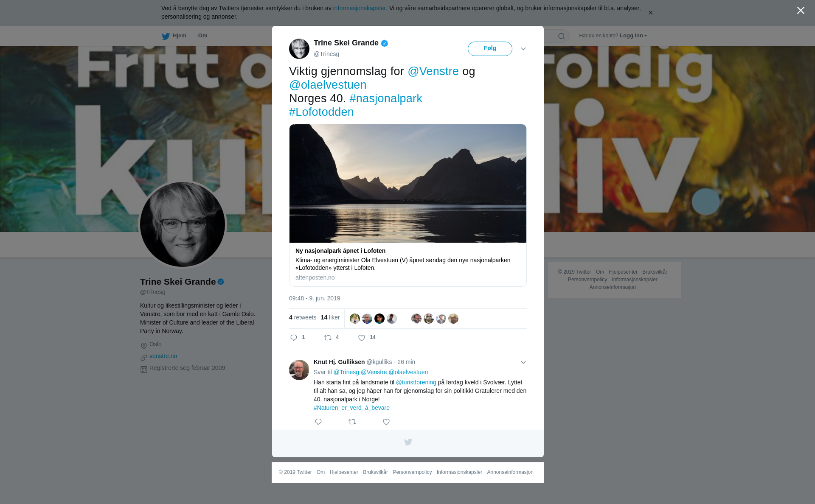
Task: Open the tweet options chevron next to Følg
Action: coord(523,49)
